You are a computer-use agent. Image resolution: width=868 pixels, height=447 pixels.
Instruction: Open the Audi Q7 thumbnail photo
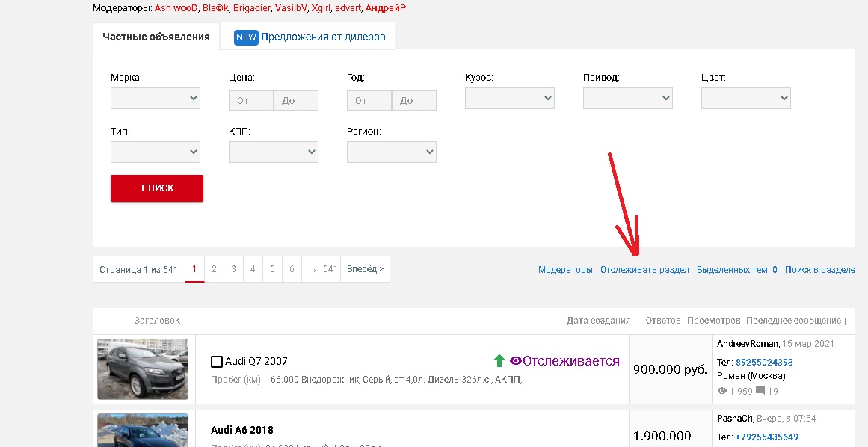pyautogui.click(x=143, y=369)
